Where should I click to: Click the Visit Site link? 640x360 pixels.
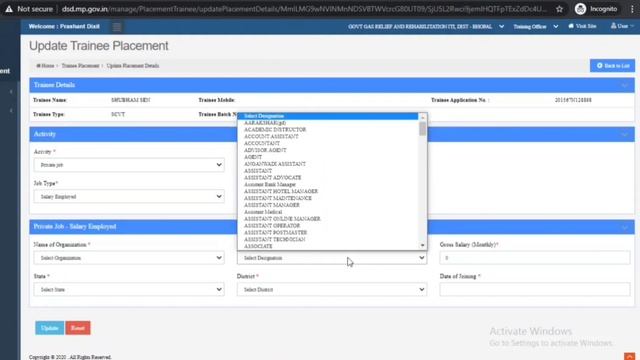pyautogui.click(x=582, y=26)
